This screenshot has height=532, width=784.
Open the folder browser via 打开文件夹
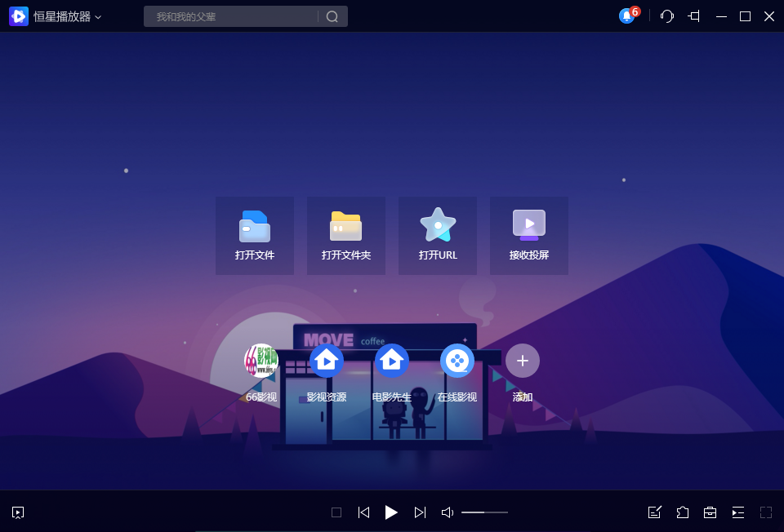tap(346, 235)
